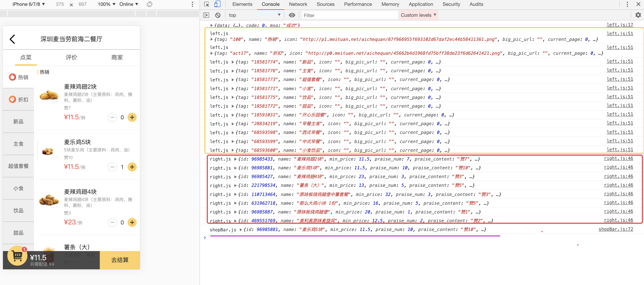Viewport: 644px width, 285px height.
Task: Select the 甜品 menu category
Action: click(18, 233)
